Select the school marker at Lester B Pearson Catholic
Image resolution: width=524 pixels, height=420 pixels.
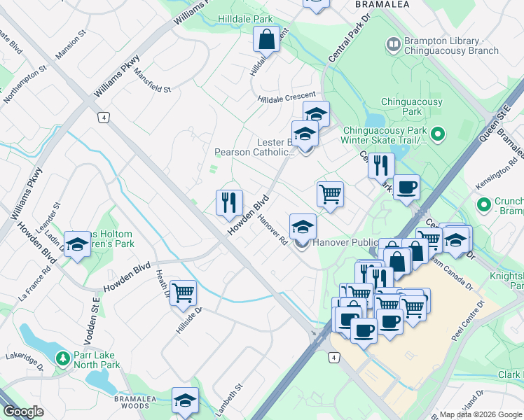pyautogui.click(x=305, y=134)
